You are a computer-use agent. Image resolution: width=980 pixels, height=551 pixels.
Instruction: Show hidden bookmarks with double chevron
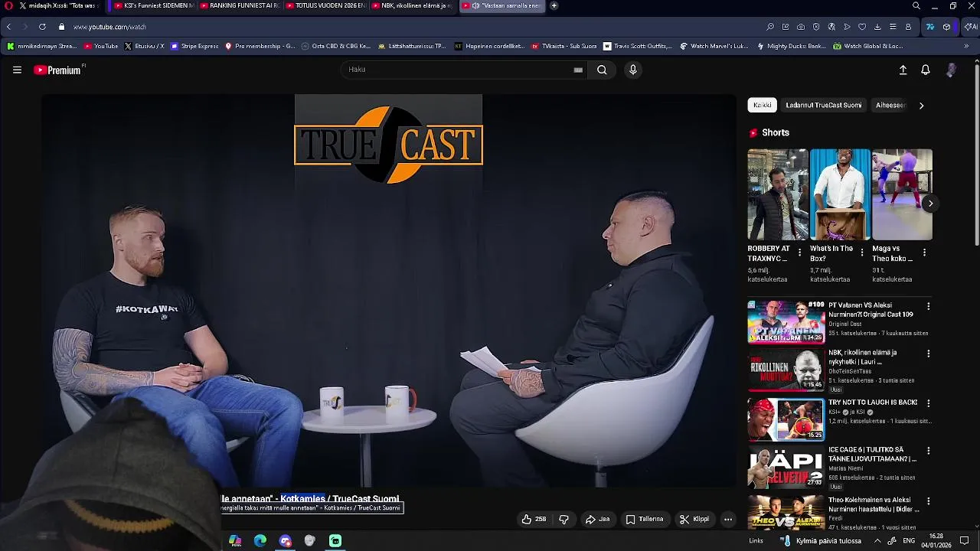point(966,46)
